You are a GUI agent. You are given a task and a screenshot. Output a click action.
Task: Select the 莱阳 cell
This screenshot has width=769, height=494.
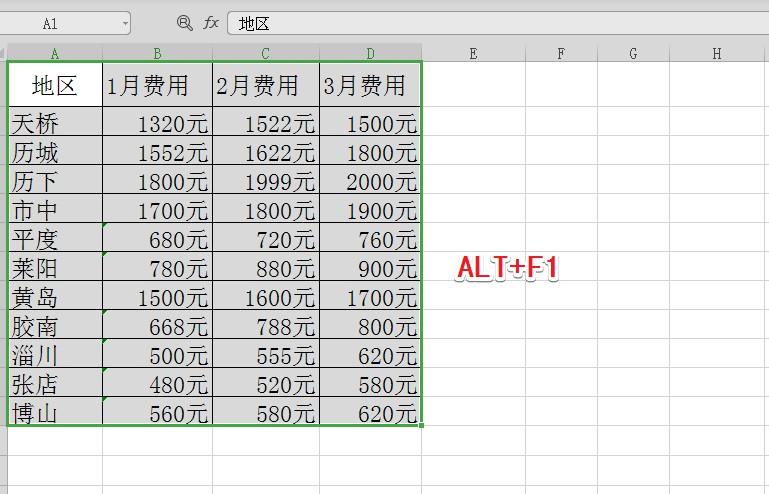click(55, 266)
